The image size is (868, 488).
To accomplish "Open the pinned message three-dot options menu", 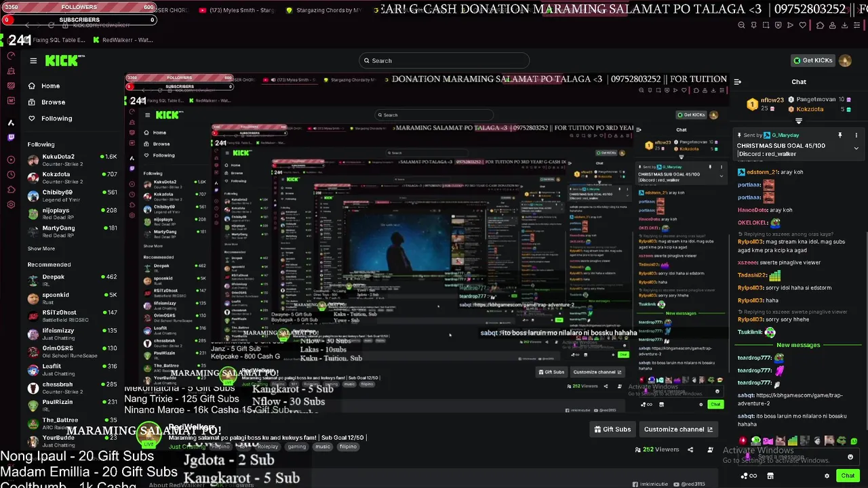I will point(856,136).
